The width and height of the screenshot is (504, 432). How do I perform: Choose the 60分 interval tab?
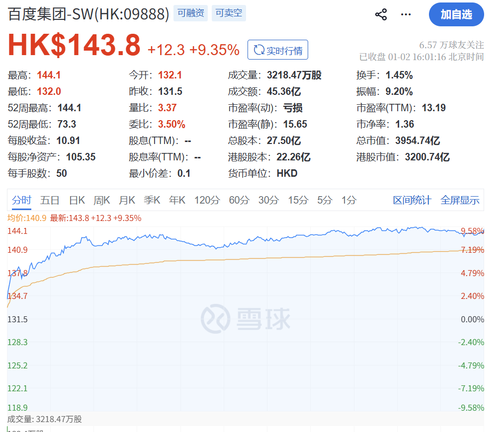click(x=239, y=200)
